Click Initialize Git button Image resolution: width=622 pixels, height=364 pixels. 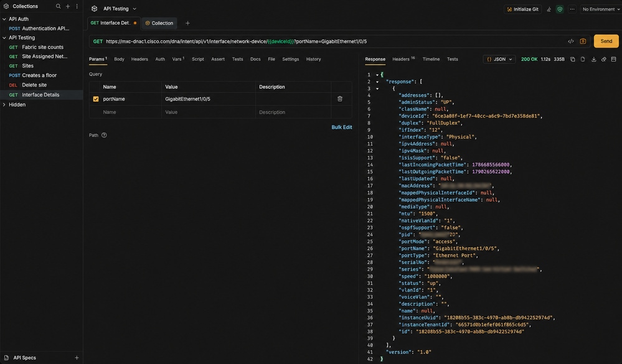(x=523, y=9)
